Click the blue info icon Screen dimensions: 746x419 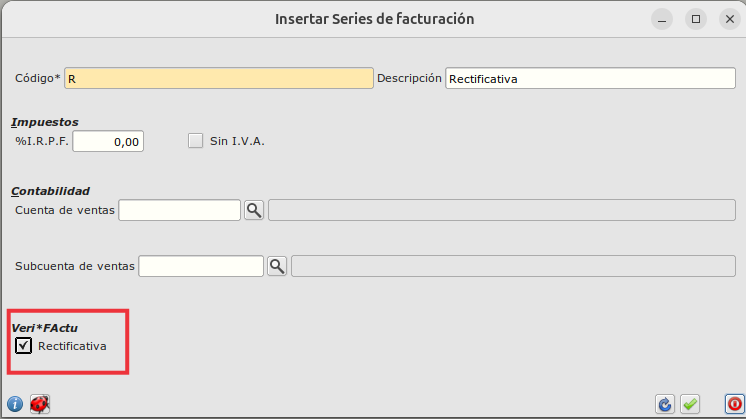(15, 404)
